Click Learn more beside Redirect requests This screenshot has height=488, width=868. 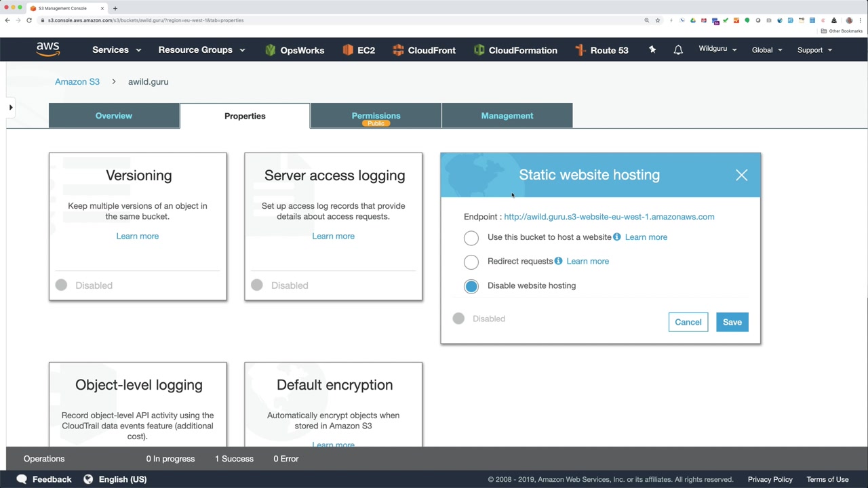(587, 261)
